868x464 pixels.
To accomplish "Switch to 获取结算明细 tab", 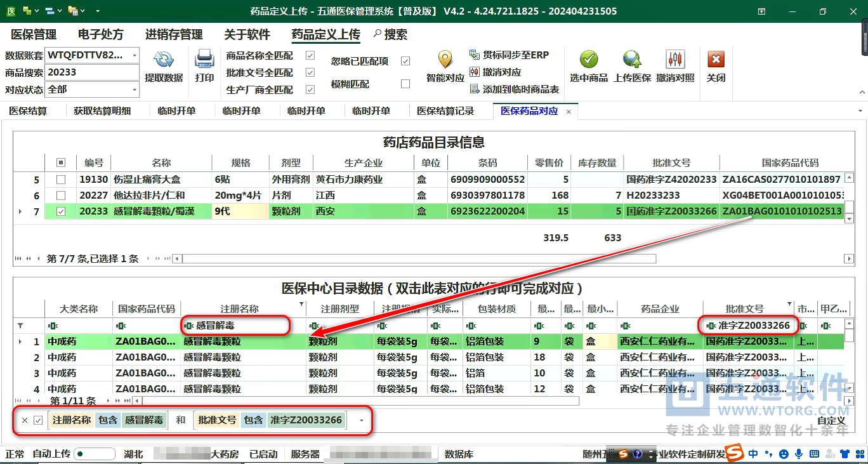I will tap(102, 111).
